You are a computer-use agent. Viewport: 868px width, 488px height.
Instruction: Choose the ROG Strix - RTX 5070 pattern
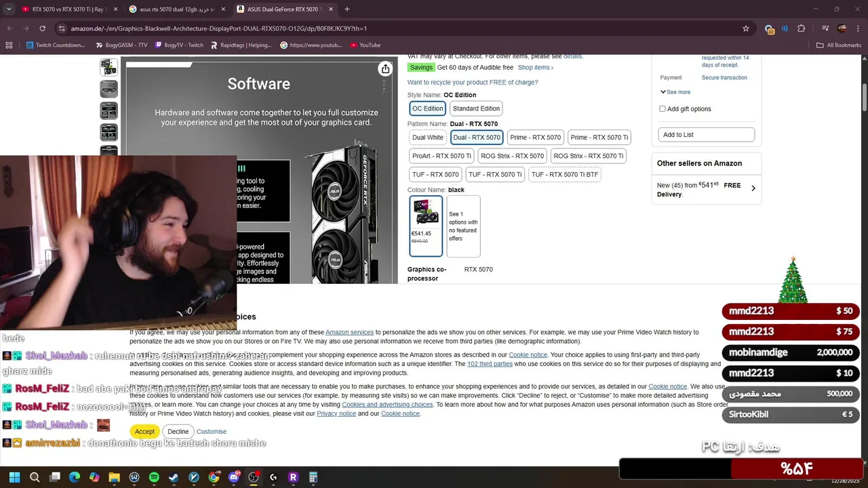[x=512, y=156]
